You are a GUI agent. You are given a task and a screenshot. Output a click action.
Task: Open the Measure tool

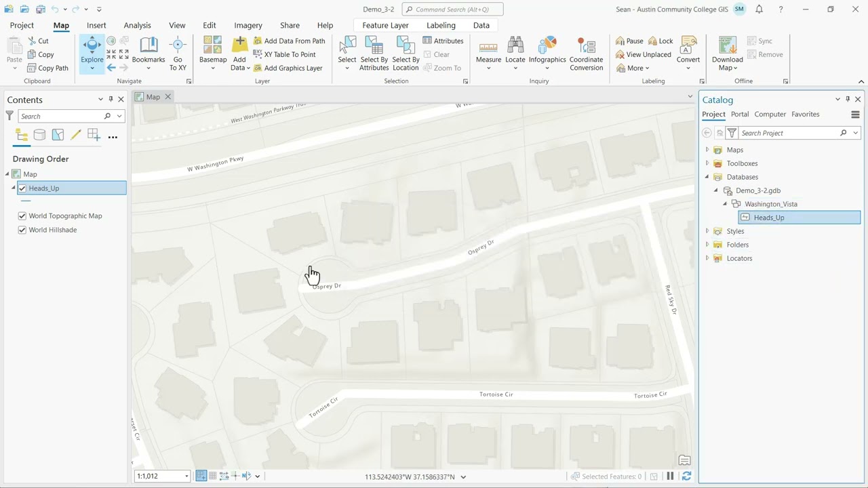pyautogui.click(x=488, y=53)
